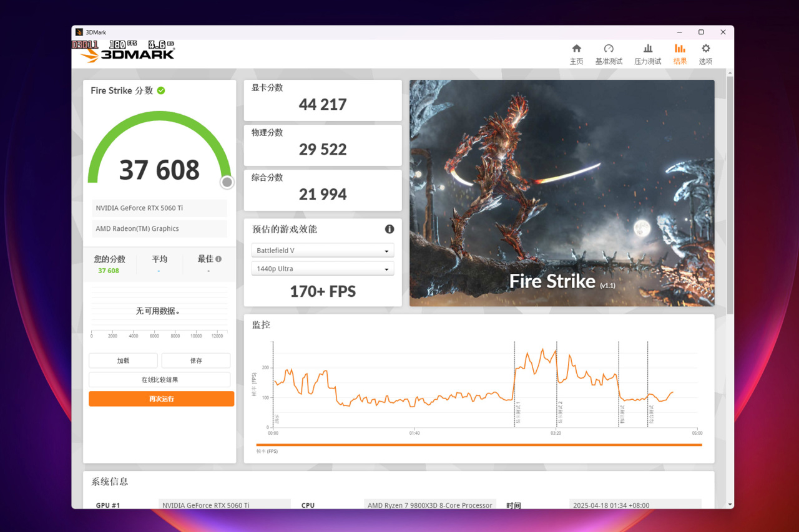Image resolution: width=799 pixels, height=532 pixels.
Task: Click the AMD Radeon(TM) Graphics row
Action: [159, 229]
